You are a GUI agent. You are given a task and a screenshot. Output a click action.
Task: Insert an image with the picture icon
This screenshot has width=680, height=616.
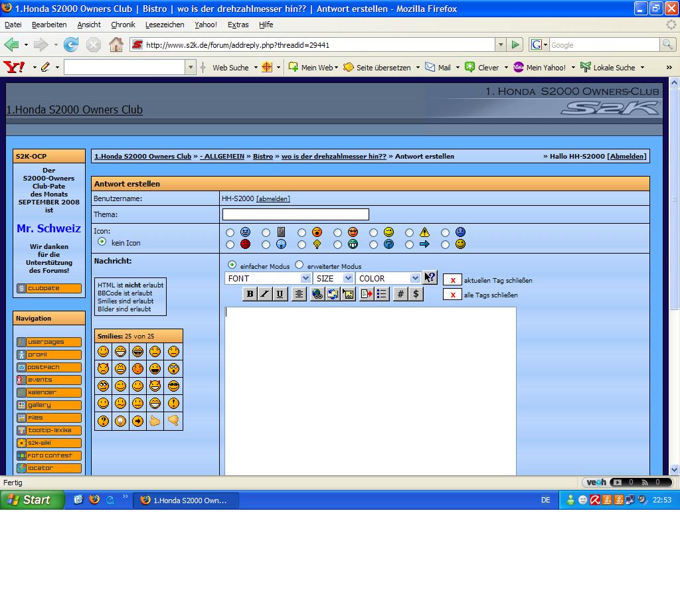(348, 294)
